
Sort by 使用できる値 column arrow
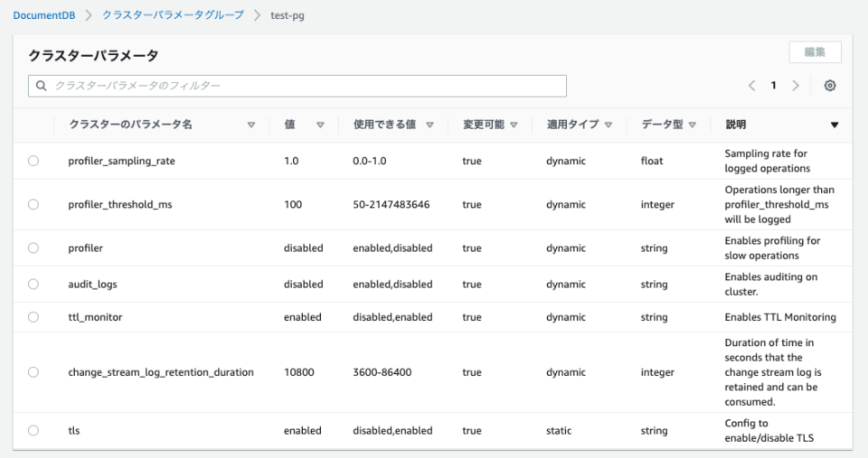click(x=429, y=125)
